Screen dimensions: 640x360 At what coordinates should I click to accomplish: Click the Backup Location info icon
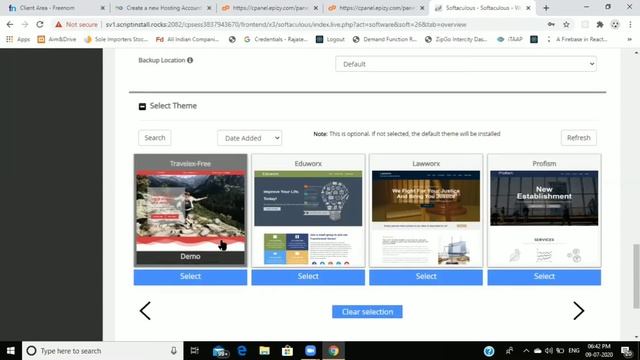point(190,60)
